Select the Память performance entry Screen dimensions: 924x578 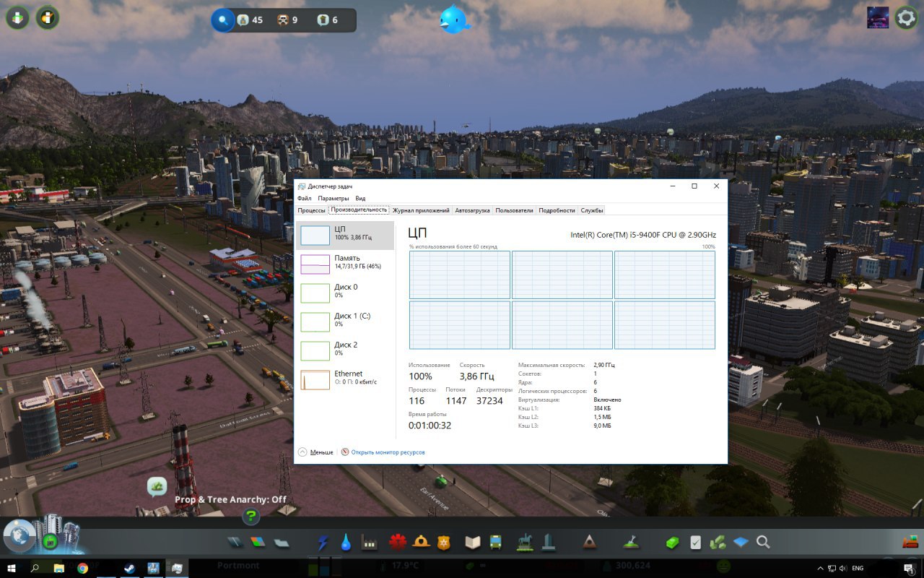tap(345, 264)
